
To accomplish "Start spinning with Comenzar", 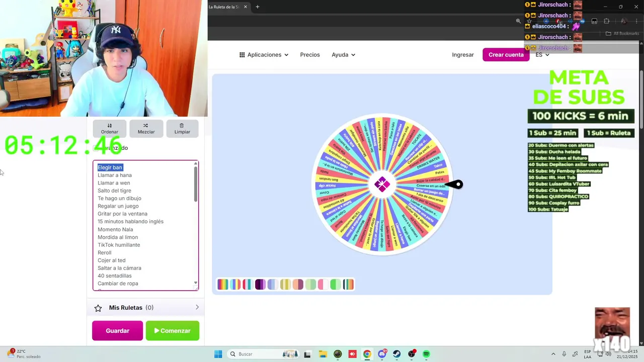I will pyautogui.click(x=173, y=331).
